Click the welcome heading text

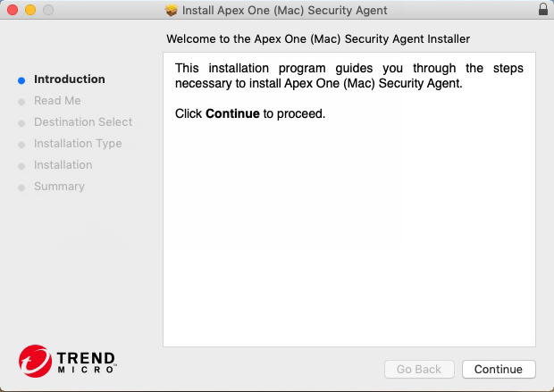tap(317, 39)
